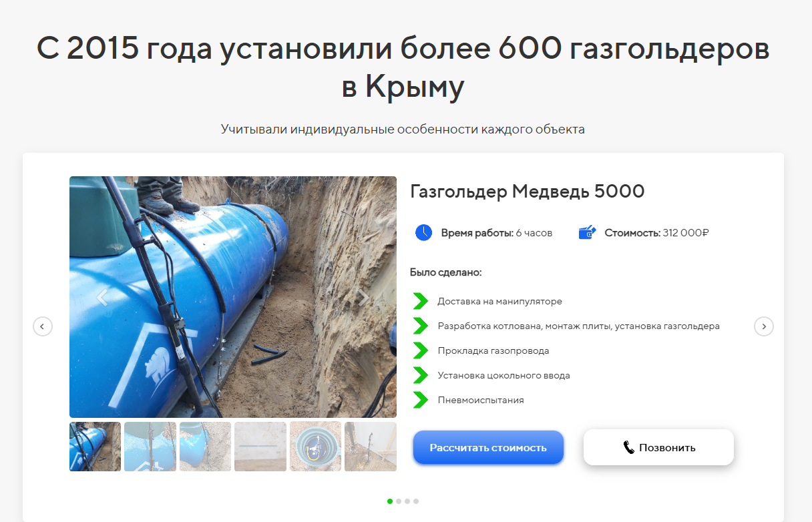Go to previous project with left circle arrow
Viewport: 812px width, 522px height.
click(x=43, y=326)
